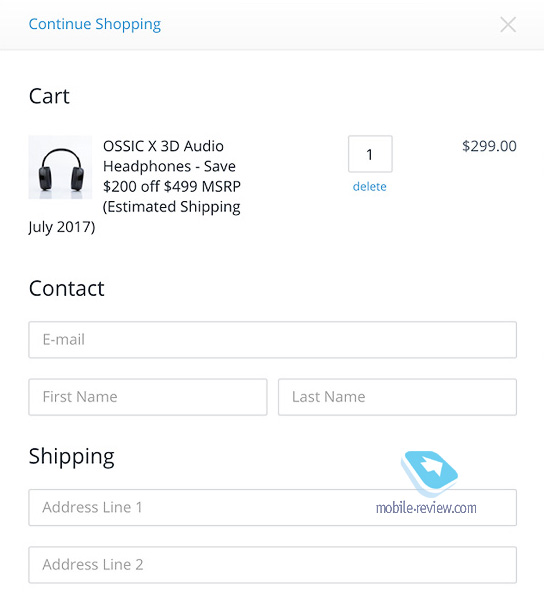
Task: Click the Contact section heading
Action: tap(66, 288)
